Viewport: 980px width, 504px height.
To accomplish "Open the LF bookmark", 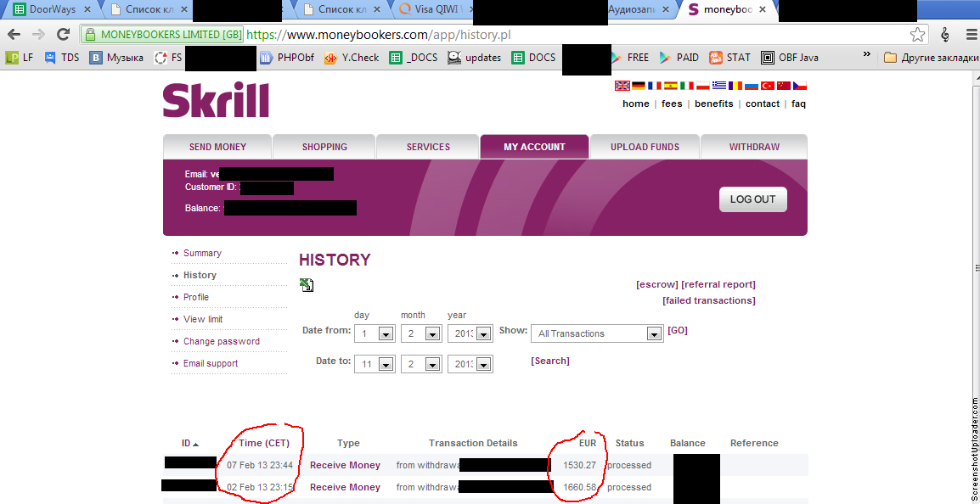I will point(20,58).
